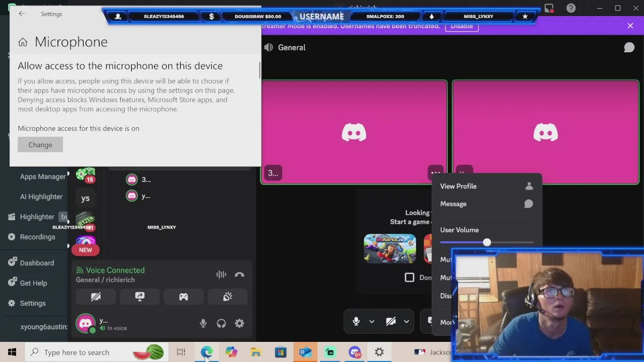
Task: Toggle the camera in the call control bar
Action: point(391,321)
